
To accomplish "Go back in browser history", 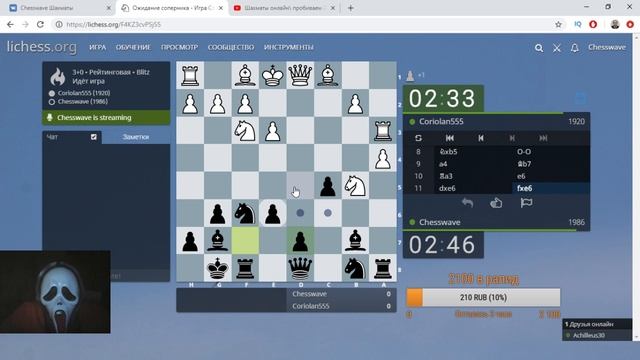I will tap(10, 24).
